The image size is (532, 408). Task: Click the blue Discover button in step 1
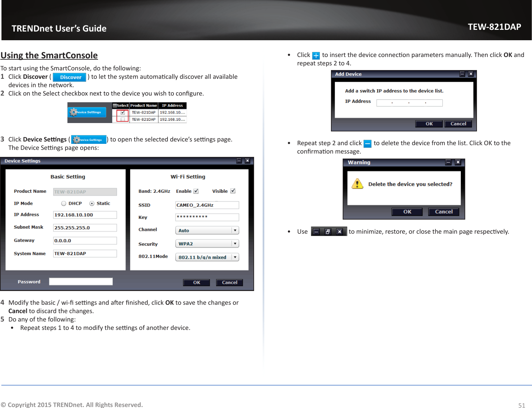tap(69, 77)
